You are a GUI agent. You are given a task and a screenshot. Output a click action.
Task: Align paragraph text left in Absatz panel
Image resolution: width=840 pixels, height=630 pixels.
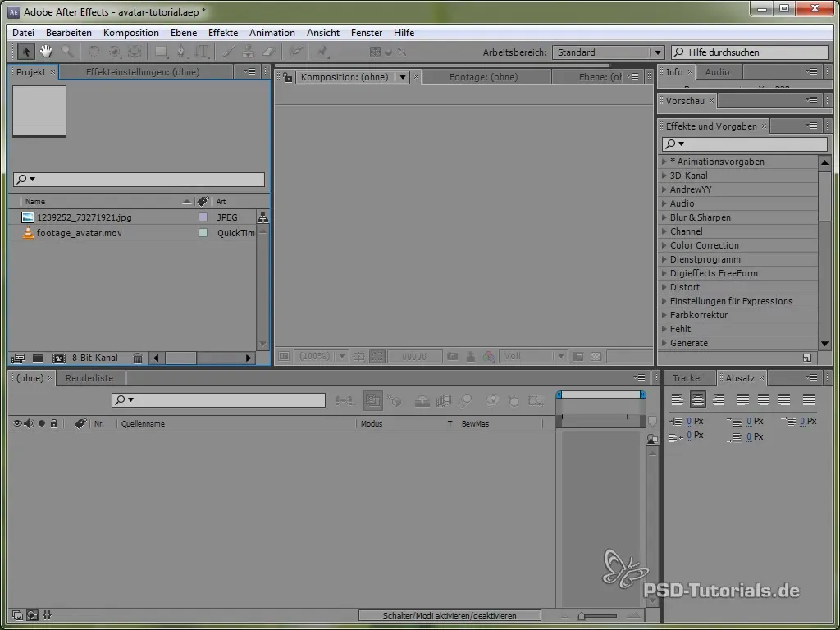pos(677,399)
